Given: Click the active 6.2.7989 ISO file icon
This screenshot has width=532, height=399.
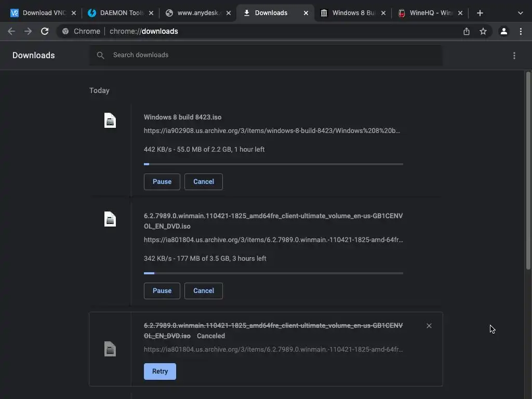Looking at the screenshot, I should pyautogui.click(x=110, y=219).
